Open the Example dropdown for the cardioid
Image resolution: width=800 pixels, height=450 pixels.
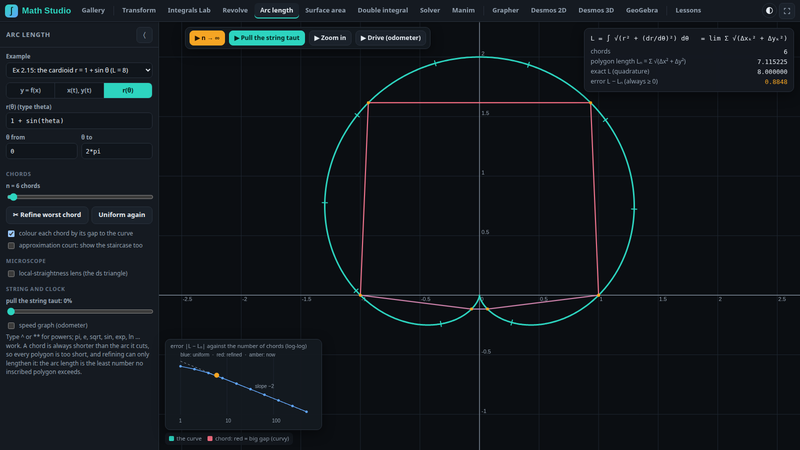click(79, 70)
